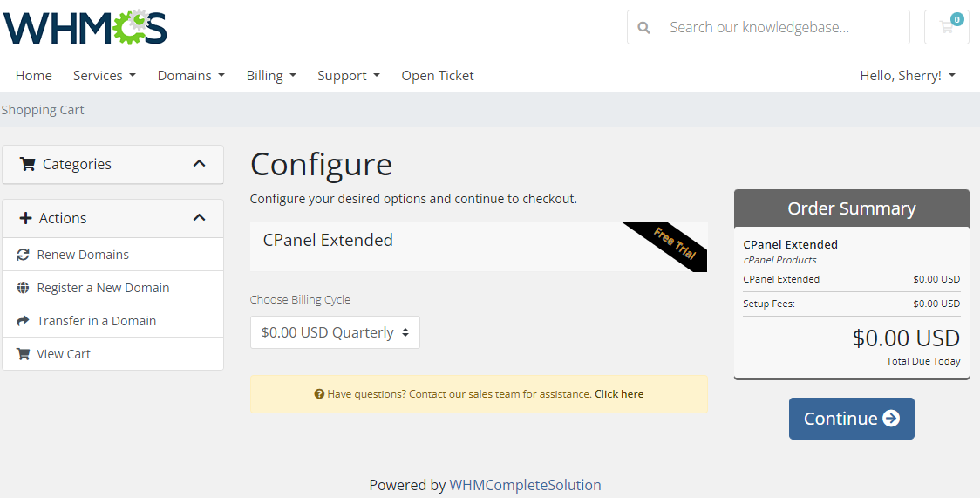This screenshot has height=498, width=980.
Task: Follow the Click here sales link
Action: (x=619, y=394)
